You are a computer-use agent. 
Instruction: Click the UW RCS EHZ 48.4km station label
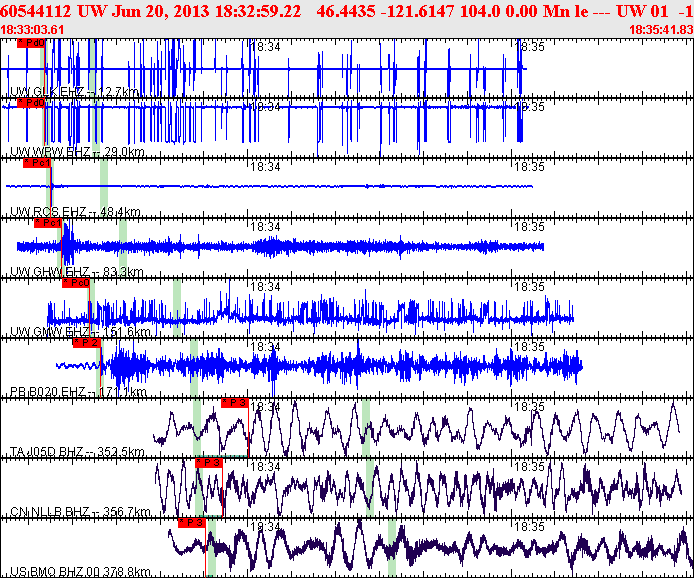coord(76,212)
